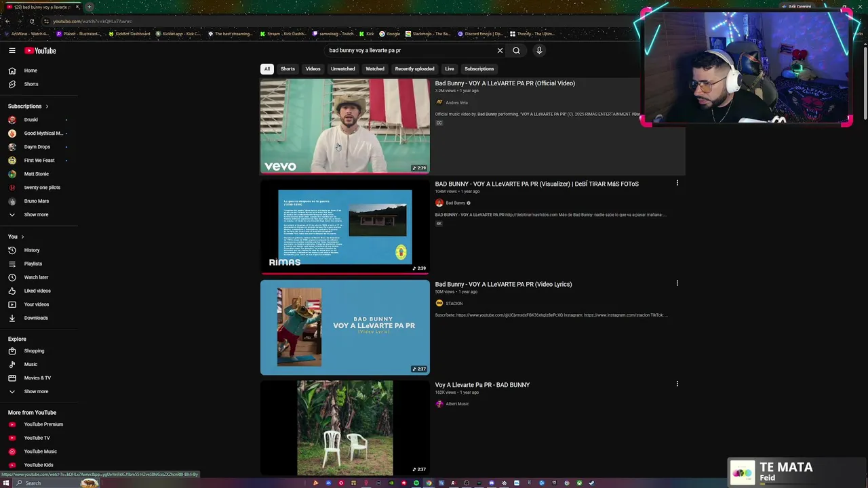Open YouTube Premium in the sidebar
The height and width of the screenshot is (488, 868).
click(38, 424)
